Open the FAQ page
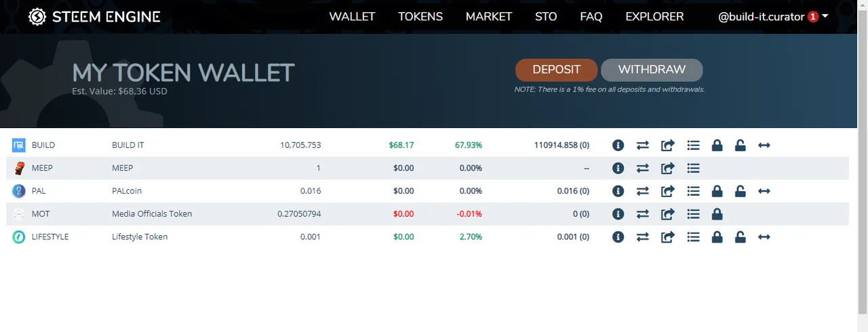Viewport: 868px width, 332px height. 591,16
